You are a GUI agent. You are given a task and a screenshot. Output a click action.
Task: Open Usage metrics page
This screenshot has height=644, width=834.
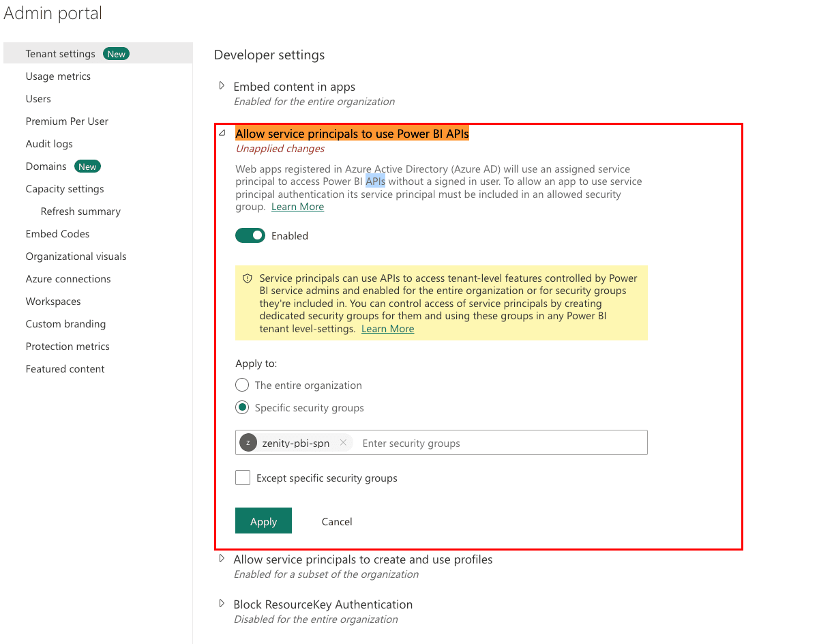click(x=58, y=76)
